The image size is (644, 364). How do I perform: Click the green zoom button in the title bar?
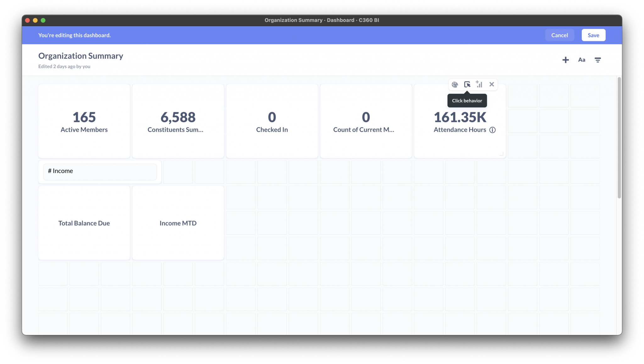pos(43,20)
